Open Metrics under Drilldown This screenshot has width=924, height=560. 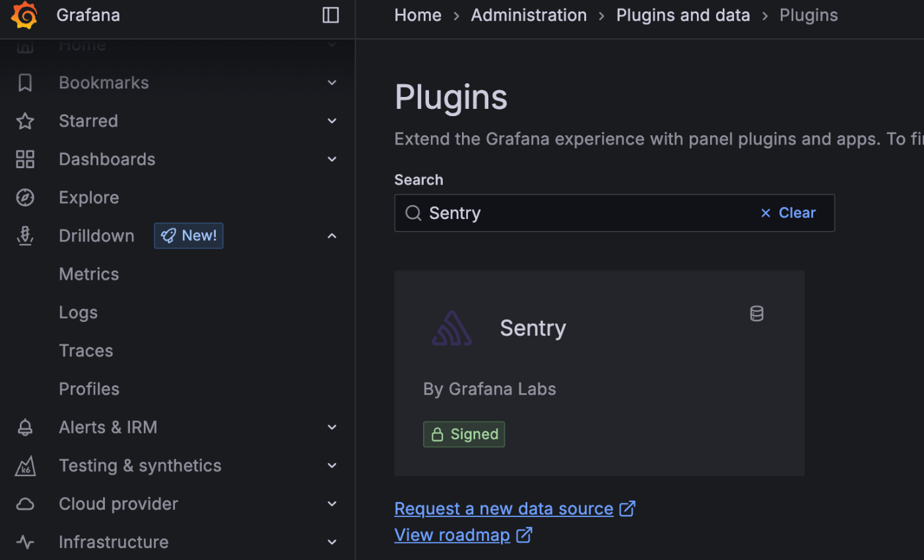tap(89, 274)
